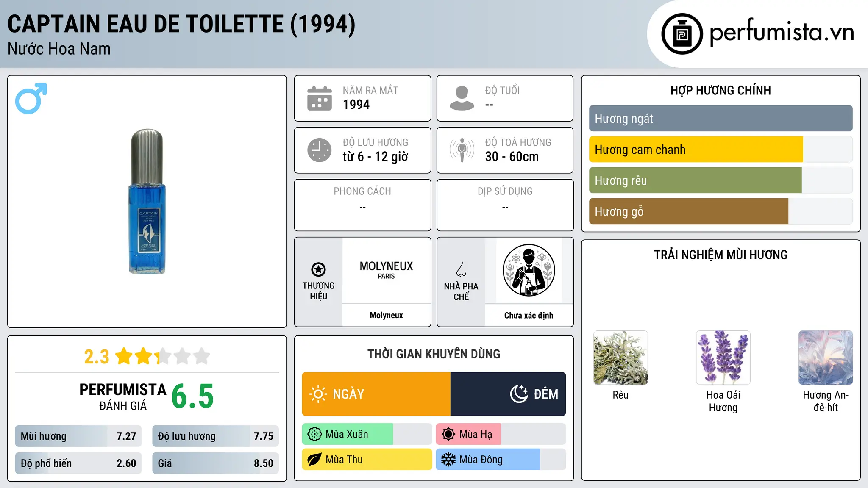Click the Dịp sử dụng card
868x488 pixels.
[x=505, y=205]
